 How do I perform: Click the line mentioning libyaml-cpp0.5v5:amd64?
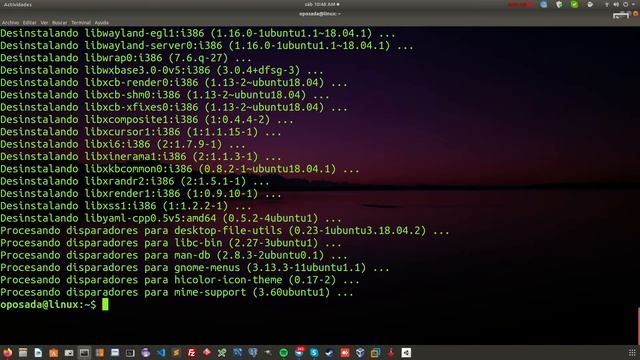pos(171,218)
